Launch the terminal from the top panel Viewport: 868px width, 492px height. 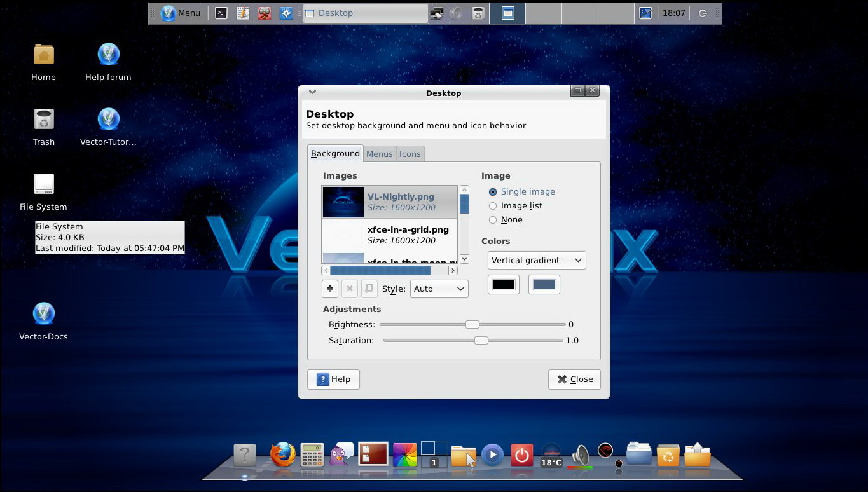221,13
